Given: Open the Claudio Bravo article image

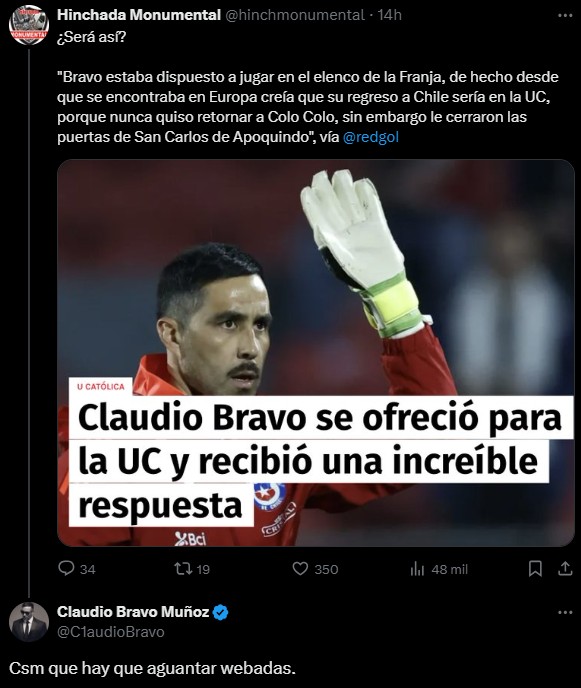Looking at the screenshot, I should point(316,353).
